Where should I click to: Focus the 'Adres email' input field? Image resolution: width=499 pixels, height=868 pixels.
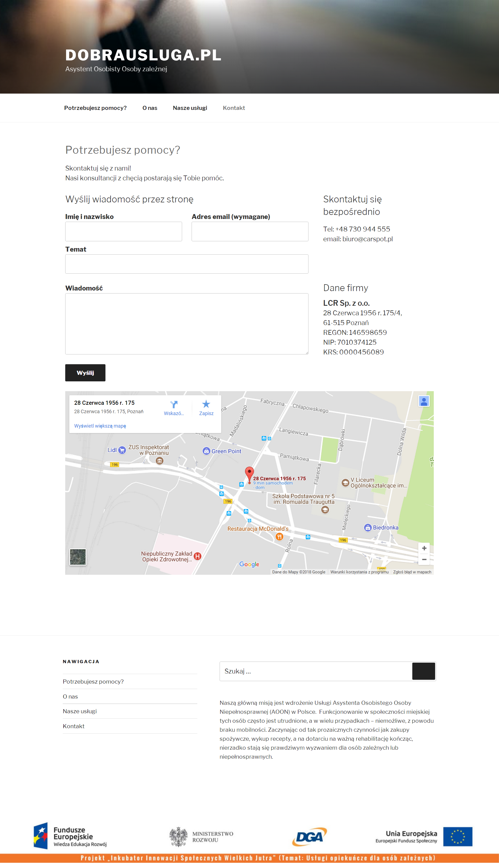[x=250, y=231]
